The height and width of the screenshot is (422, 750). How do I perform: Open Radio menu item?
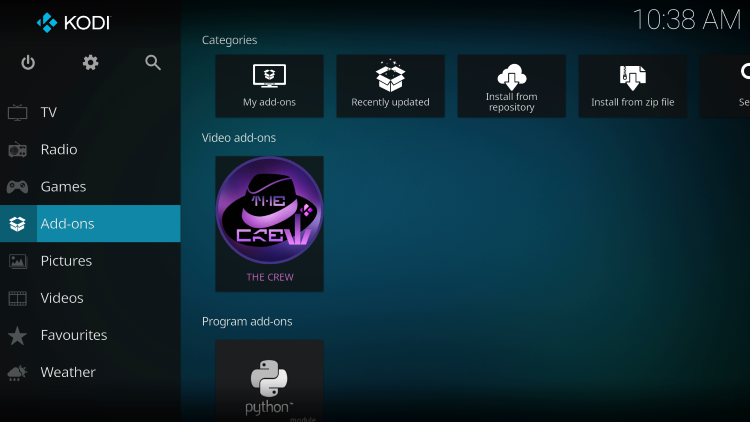pos(90,150)
